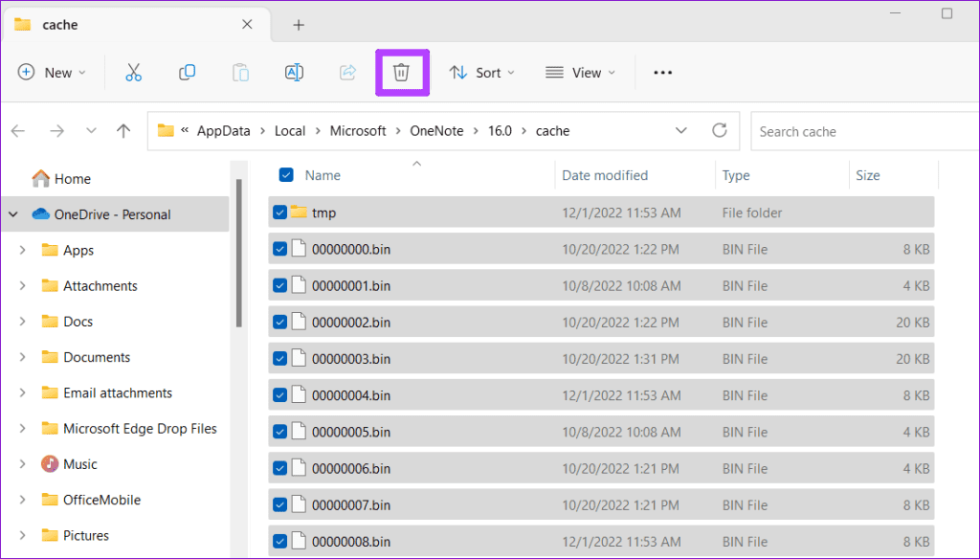
Task: Open the View dropdown
Action: click(x=580, y=72)
